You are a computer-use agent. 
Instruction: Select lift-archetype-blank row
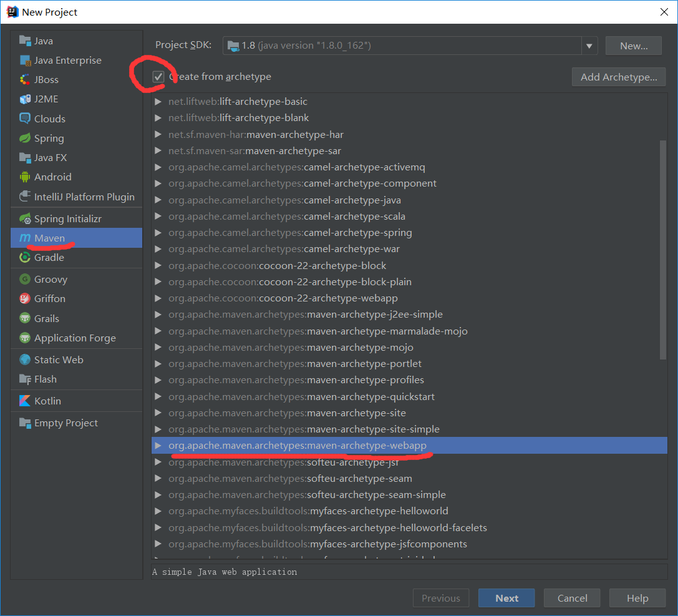pyautogui.click(x=409, y=118)
